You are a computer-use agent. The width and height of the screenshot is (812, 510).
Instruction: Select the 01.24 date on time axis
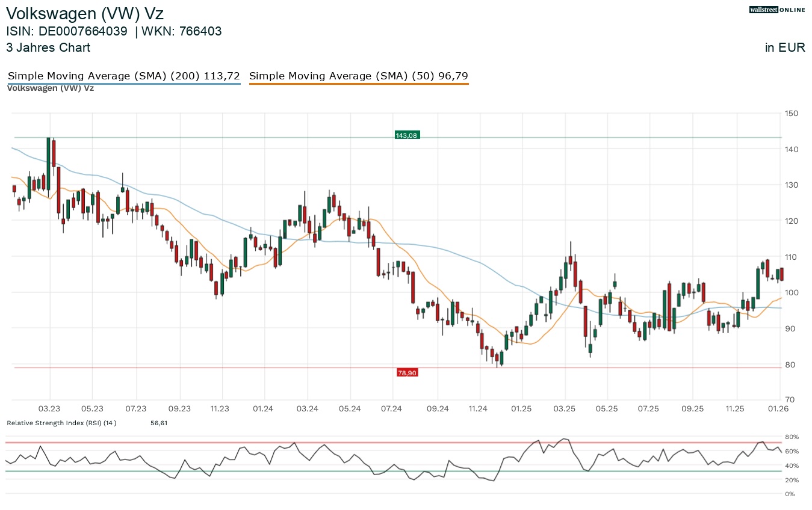(263, 409)
